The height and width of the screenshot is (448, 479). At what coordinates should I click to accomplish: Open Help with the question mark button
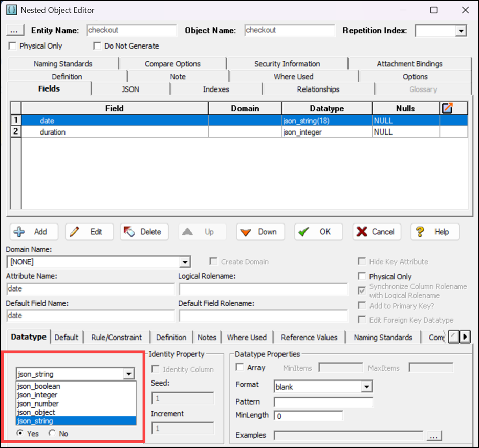coord(434,232)
